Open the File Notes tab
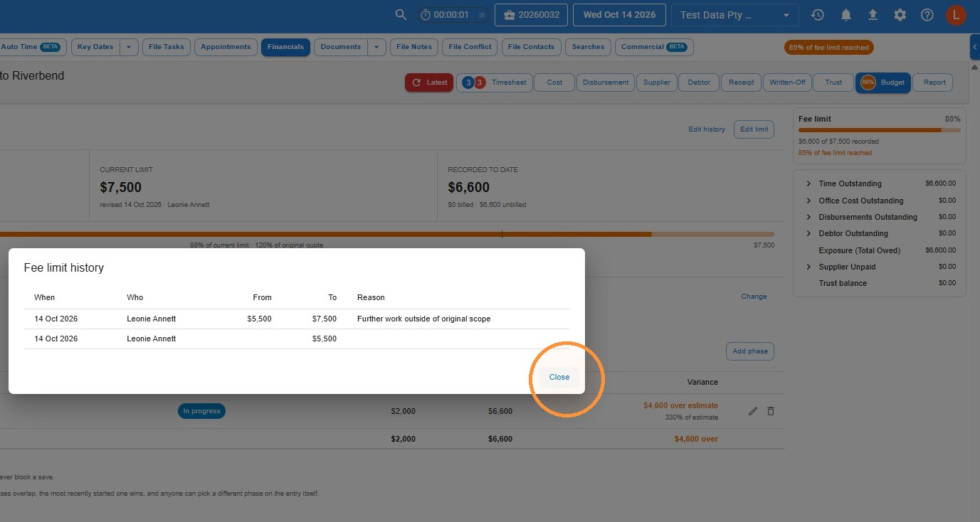980x522 pixels. click(x=414, y=47)
